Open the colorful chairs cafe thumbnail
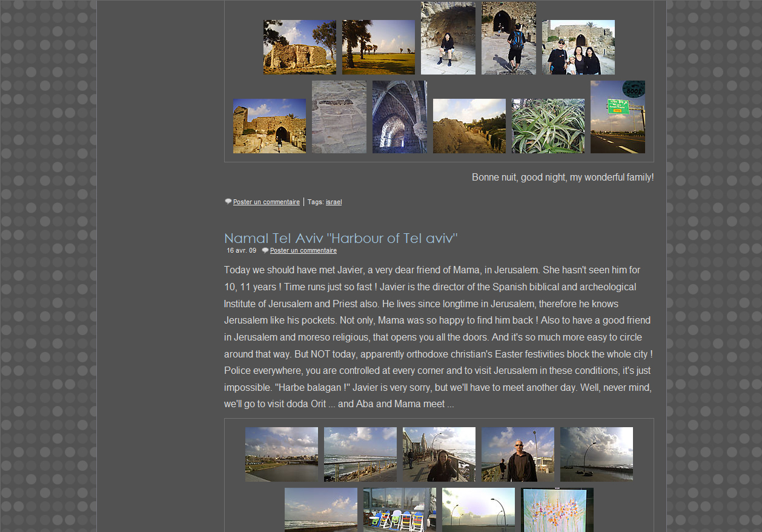This screenshot has width=762, height=532. pyautogui.click(x=399, y=510)
